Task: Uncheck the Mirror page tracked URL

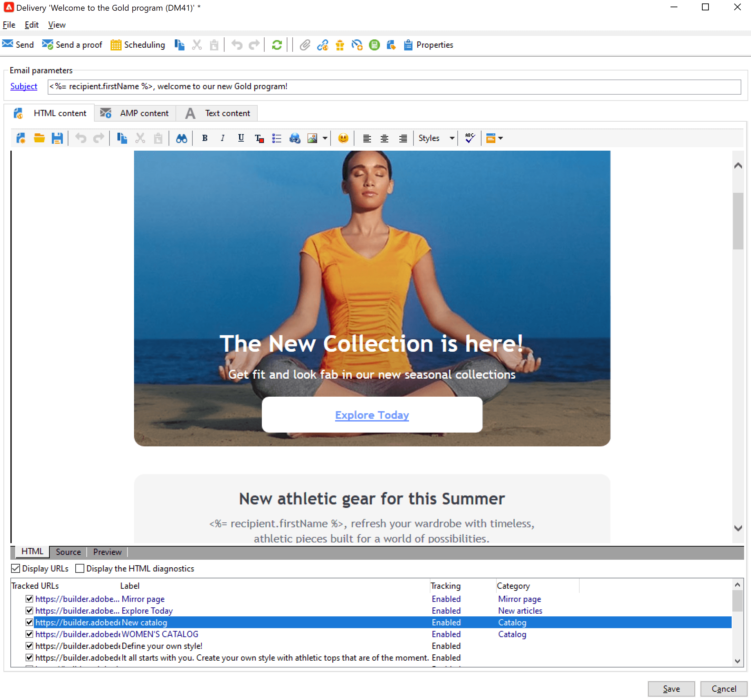Action: 29,599
